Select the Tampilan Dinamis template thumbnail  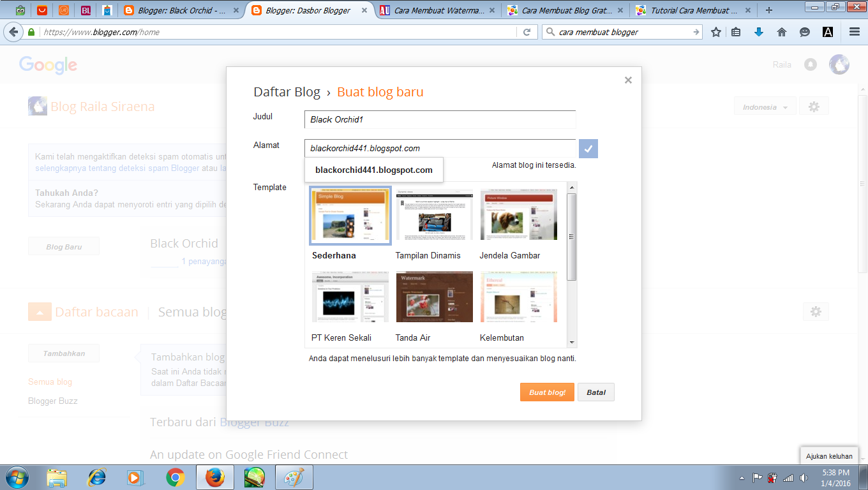pos(434,214)
